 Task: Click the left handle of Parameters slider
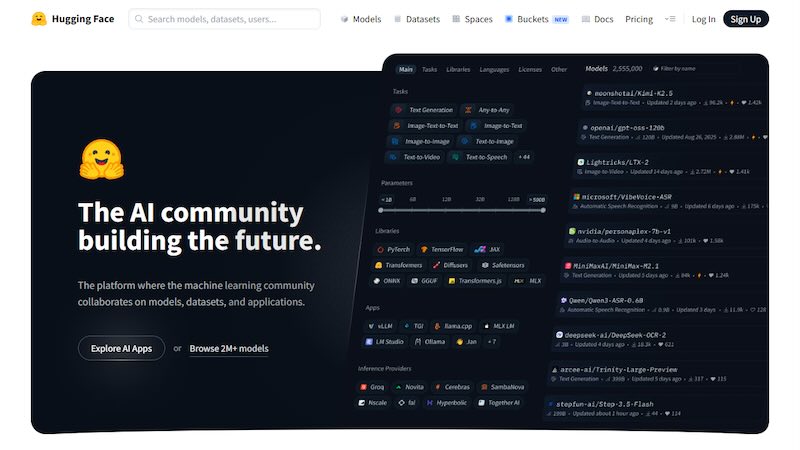point(381,210)
